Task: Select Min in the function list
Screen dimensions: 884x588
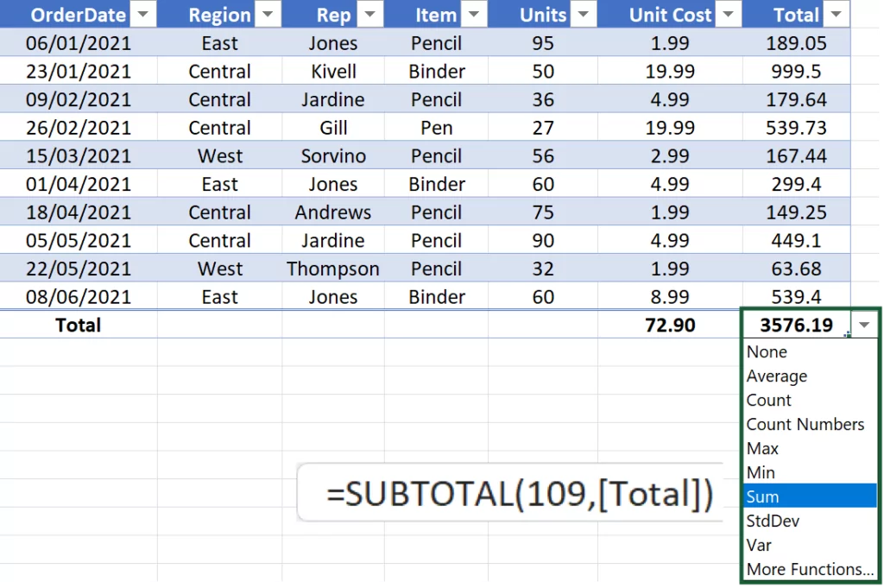Action: 761,472
